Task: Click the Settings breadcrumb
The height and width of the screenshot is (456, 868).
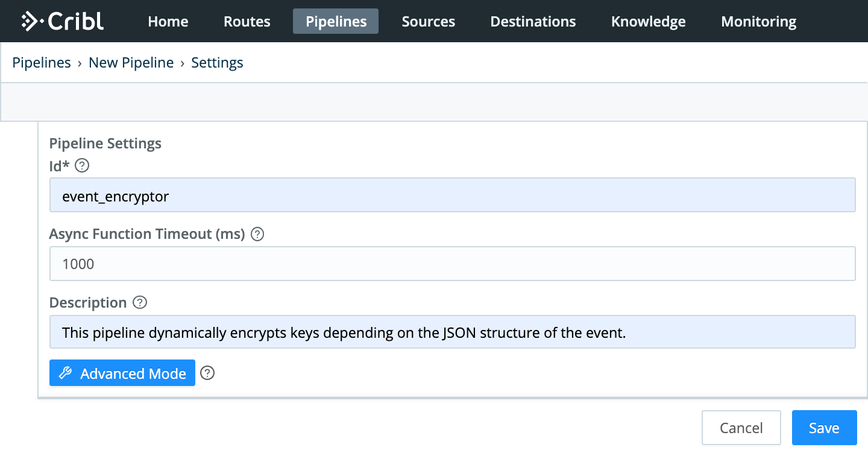Action: tap(218, 63)
